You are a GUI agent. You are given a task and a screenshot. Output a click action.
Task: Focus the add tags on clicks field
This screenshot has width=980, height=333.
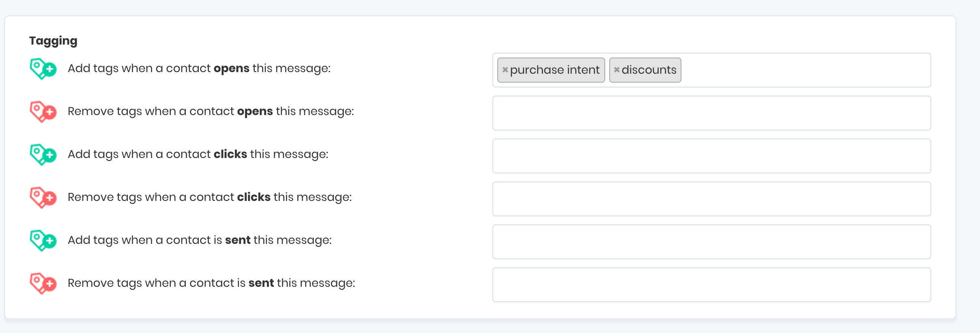711,156
